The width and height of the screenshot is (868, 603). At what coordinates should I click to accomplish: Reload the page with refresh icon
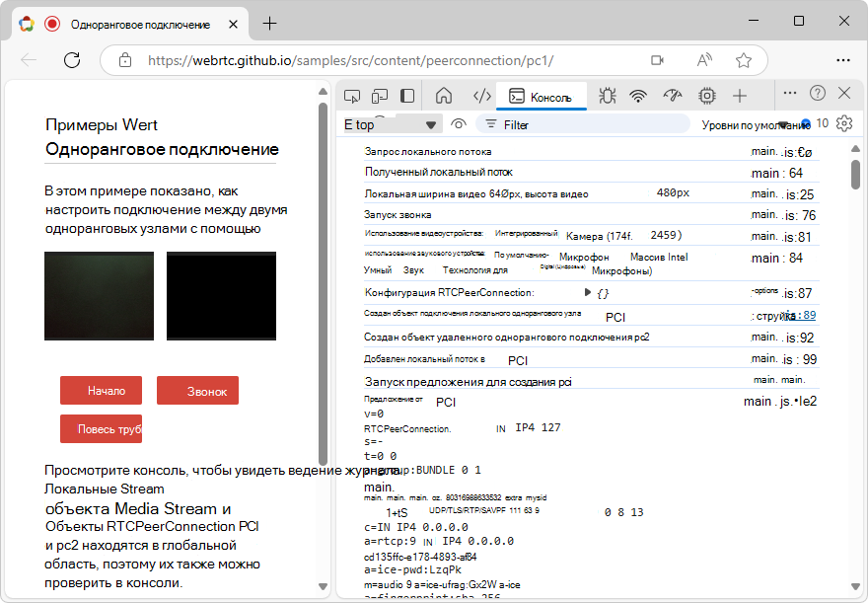point(72,60)
